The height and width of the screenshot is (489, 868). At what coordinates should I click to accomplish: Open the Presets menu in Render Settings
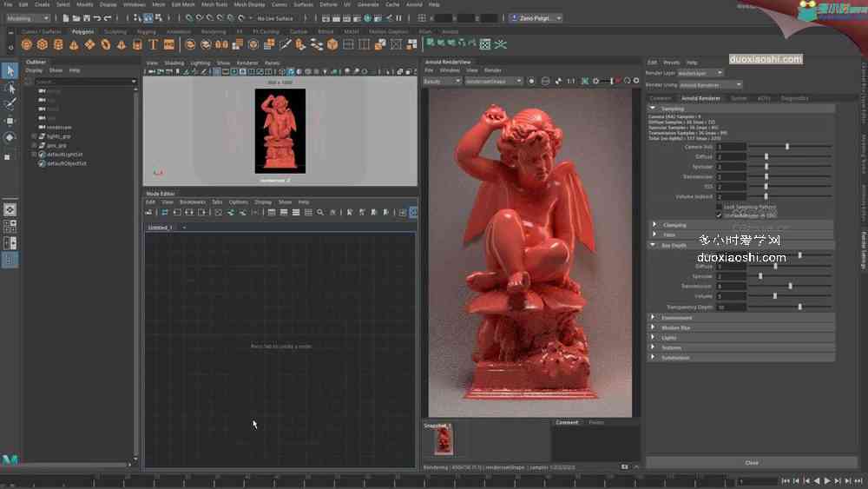pyautogui.click(x=672, y=63)
